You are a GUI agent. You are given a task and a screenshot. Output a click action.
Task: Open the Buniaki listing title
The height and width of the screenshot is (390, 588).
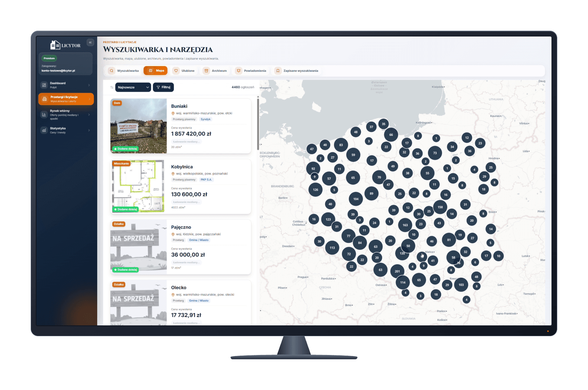[179, 106]
